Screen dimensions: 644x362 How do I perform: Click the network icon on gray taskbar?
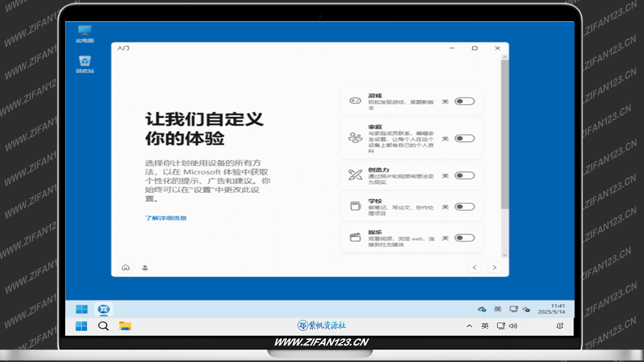click(501, 326)
